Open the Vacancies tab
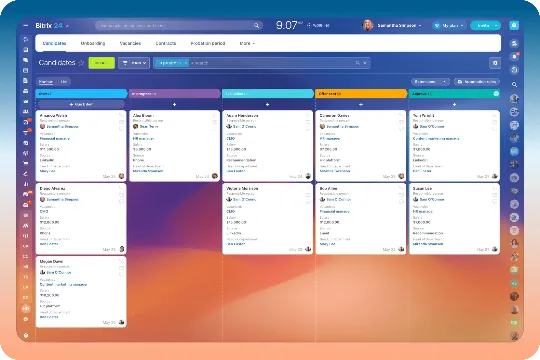The height and width of the screenshot is (360, 540). click(130, 43)
